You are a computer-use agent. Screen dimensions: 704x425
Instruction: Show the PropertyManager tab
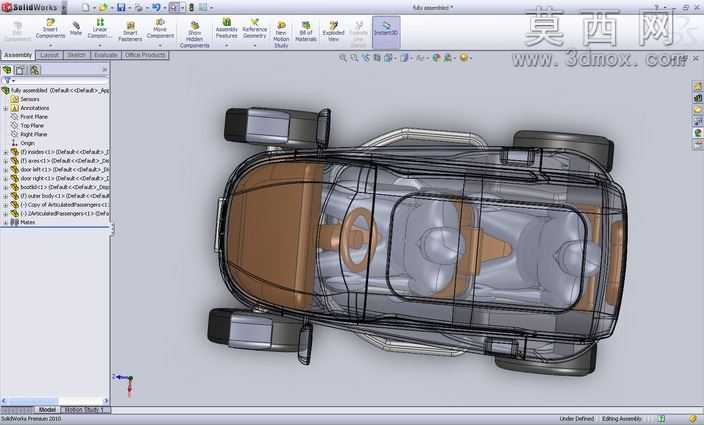click(21, 70)
